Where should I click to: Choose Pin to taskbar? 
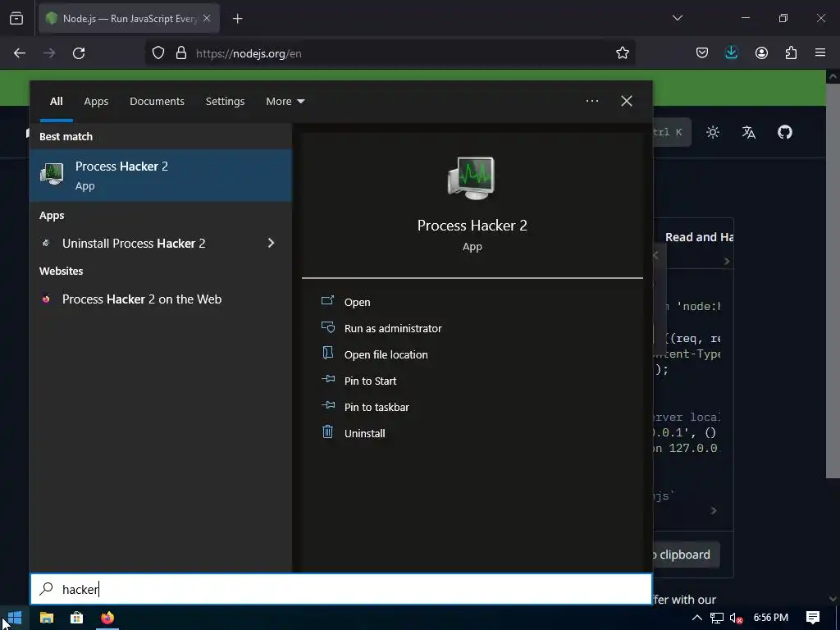377,407
